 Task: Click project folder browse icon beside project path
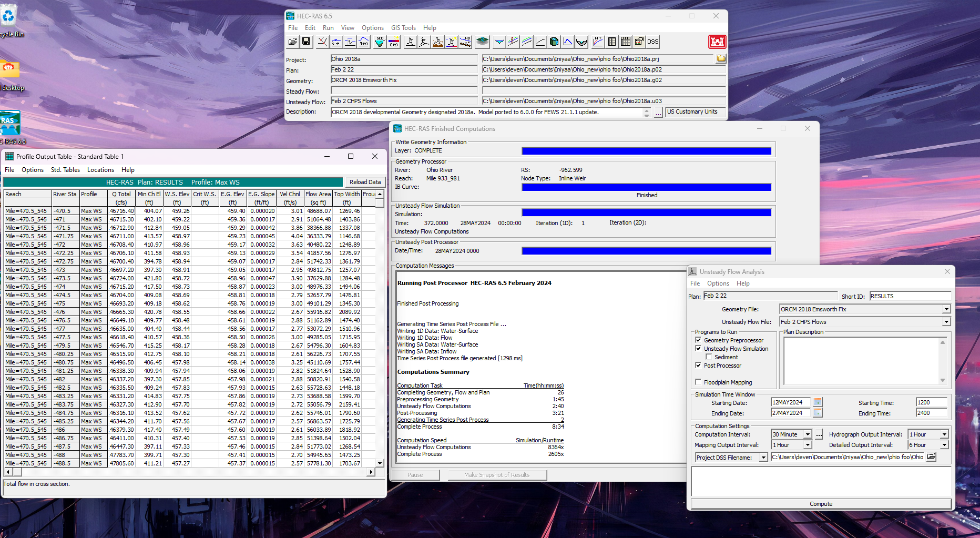(x=721, y=59)
